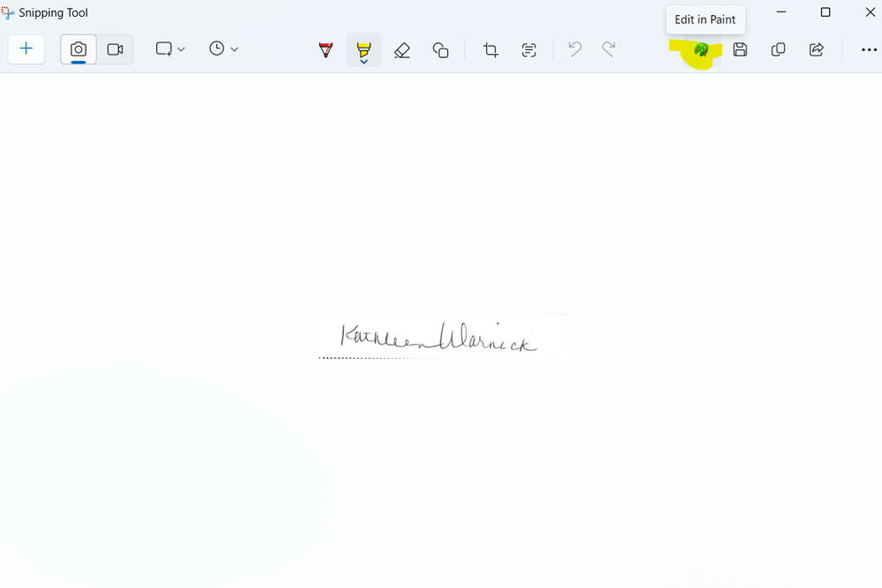Open snip with Edit in Paint
Image resolution: width=882 pixels, height=588 pixels.
tap(701, 50)
